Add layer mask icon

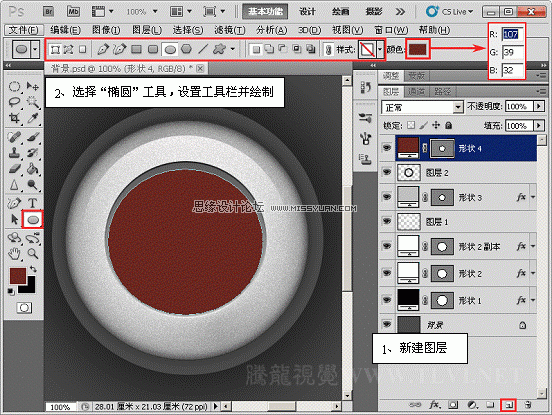click(x=453, y=405)
